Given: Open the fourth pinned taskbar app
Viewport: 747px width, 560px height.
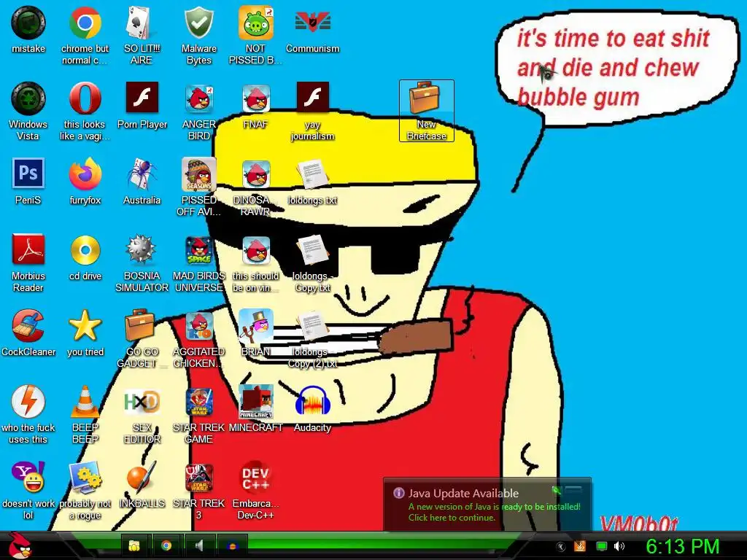Looking at the screenshot, I should [x=233, y=545].
